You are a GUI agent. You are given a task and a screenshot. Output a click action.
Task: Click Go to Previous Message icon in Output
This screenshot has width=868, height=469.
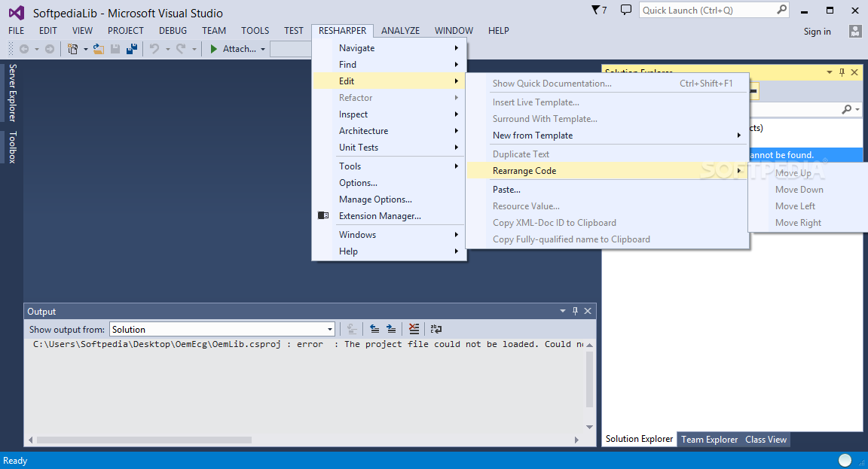coord(374,329)
